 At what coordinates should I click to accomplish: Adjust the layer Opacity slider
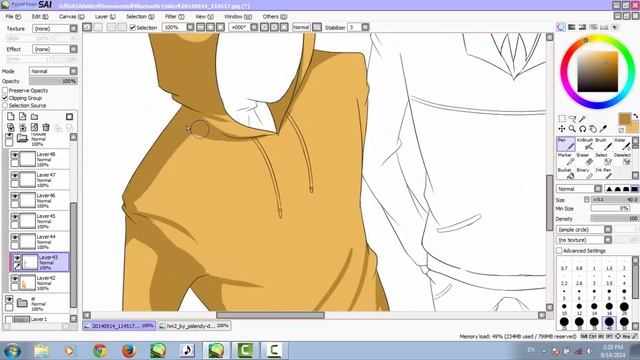(x=53, y=81)
